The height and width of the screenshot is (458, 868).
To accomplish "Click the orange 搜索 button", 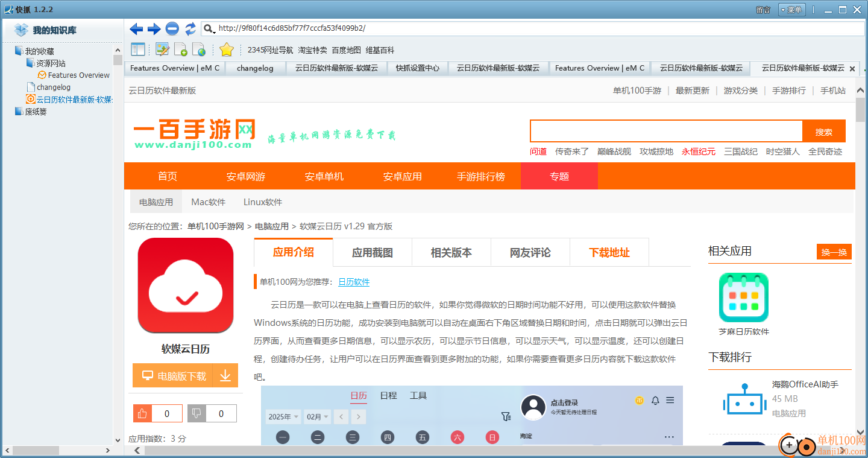I will 824,131.
